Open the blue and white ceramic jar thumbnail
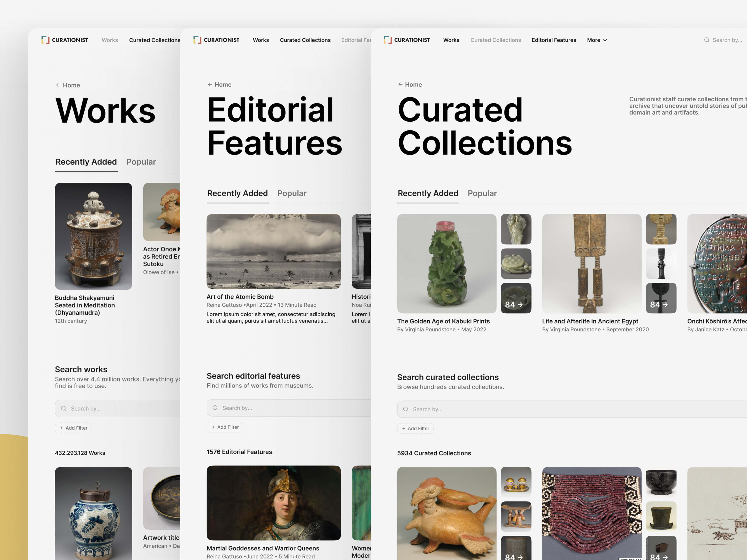The image size is (747, 560). pos(94,513)
